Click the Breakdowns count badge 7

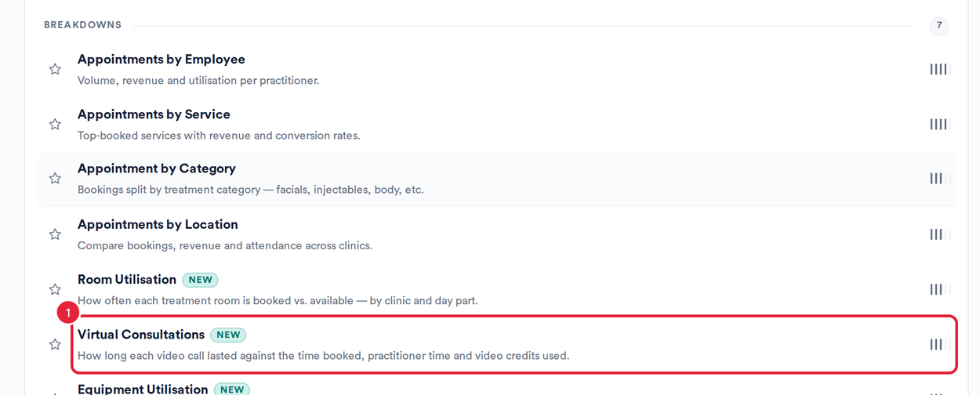click(939, 25)
